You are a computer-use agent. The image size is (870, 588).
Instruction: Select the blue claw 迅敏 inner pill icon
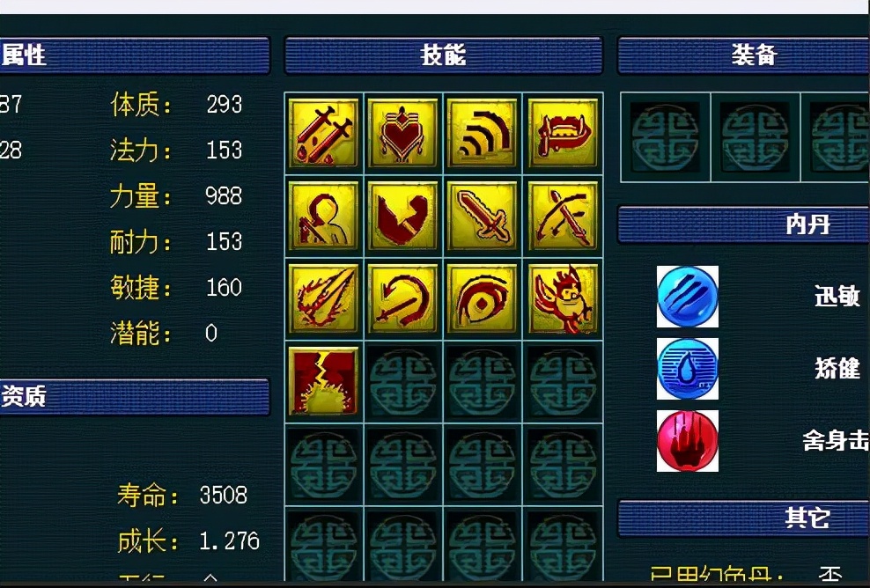tap(688, 297)
